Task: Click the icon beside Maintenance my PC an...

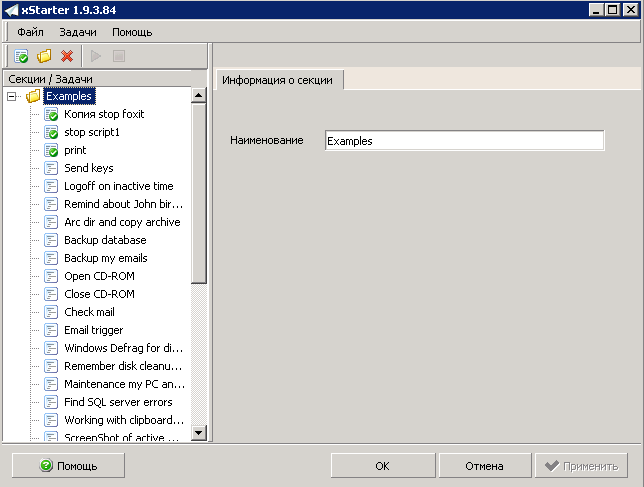Action: [x=51, y=384]
